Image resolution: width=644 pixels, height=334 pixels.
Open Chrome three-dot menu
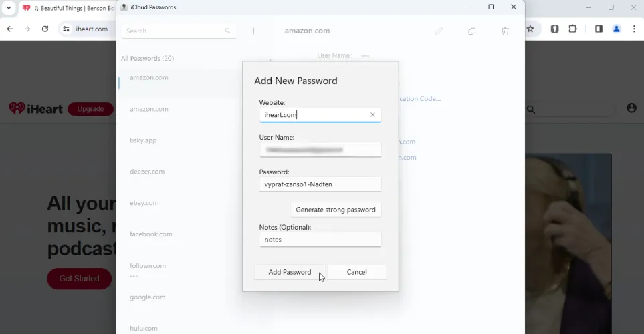[x=634, y=29]
